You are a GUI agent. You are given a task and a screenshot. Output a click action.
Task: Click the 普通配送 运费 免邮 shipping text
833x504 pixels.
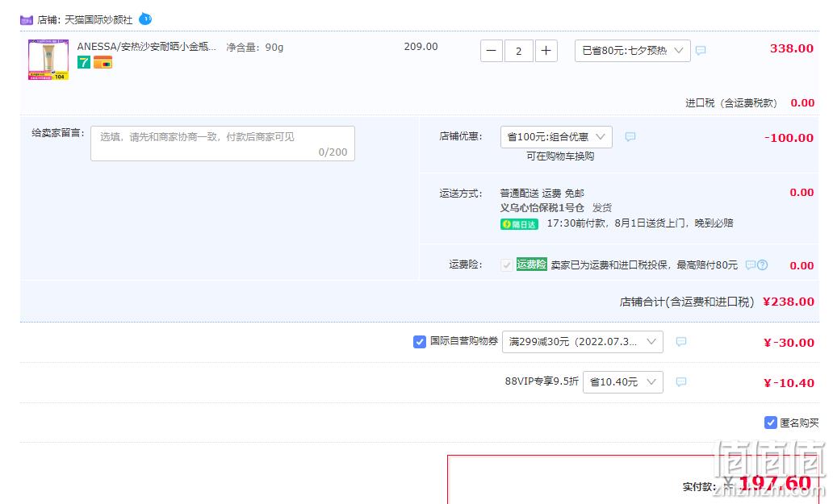point(542,193)
